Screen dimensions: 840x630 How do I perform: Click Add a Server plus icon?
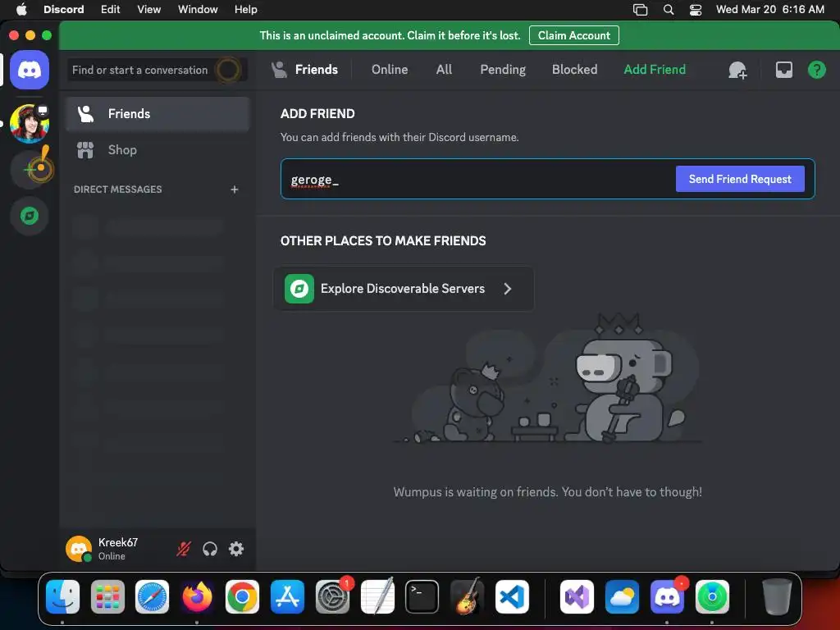[31, 170]
